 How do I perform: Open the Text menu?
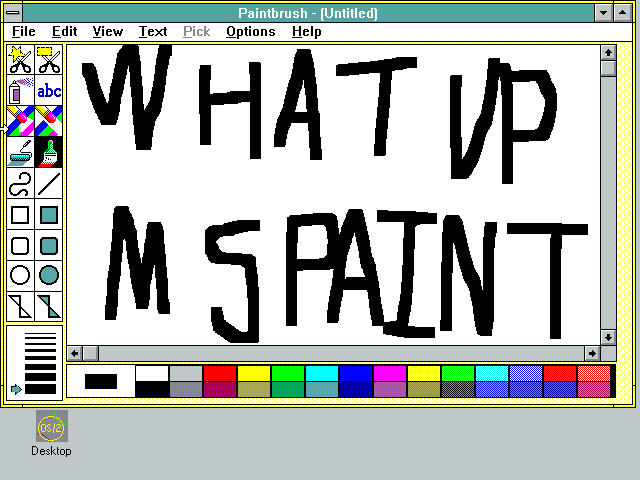153,31
